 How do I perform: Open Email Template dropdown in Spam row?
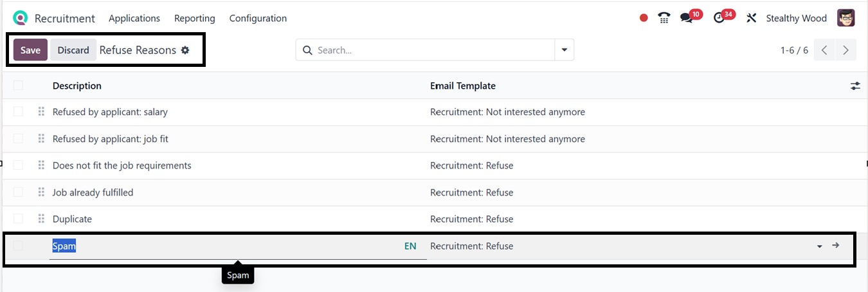[x=819, y=246]
